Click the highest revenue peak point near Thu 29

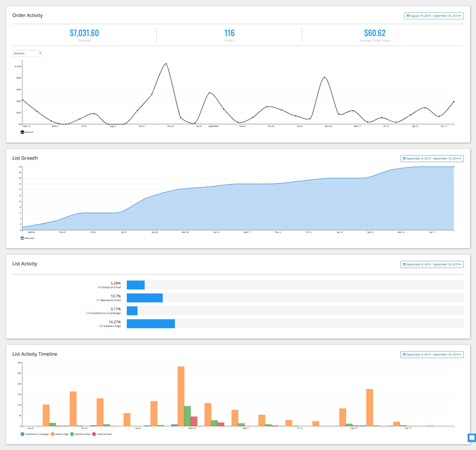tap(166, 64)
